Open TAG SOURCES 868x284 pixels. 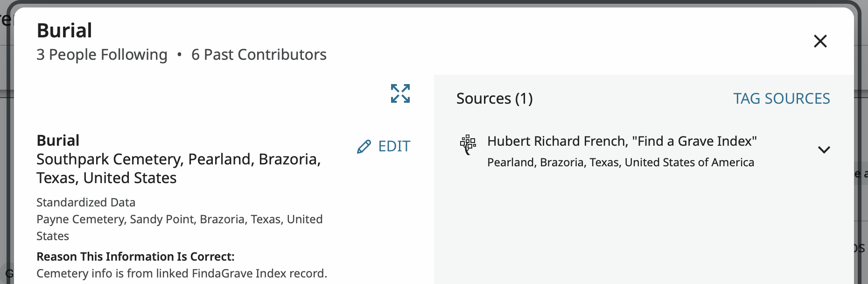click(x=781, y=99)
